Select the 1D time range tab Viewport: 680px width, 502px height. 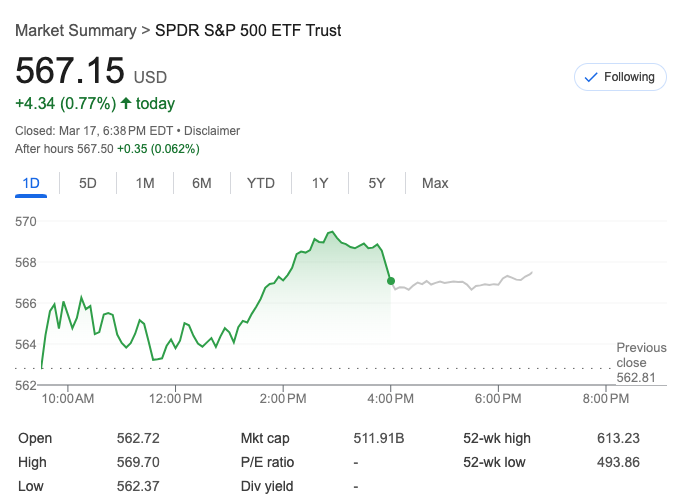(x=31, y=183)
